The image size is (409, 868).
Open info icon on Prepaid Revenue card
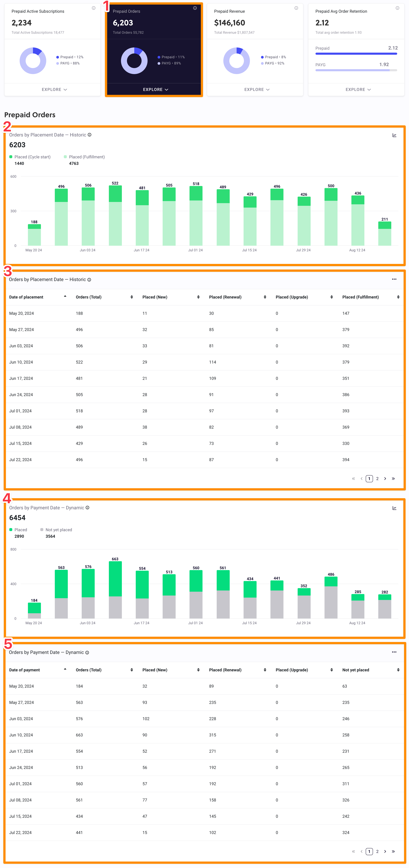[296, 8]
